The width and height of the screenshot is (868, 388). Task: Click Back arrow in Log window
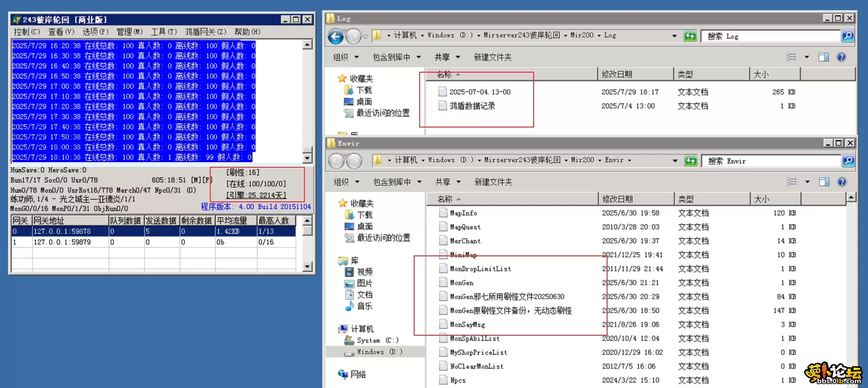(336, 37)
